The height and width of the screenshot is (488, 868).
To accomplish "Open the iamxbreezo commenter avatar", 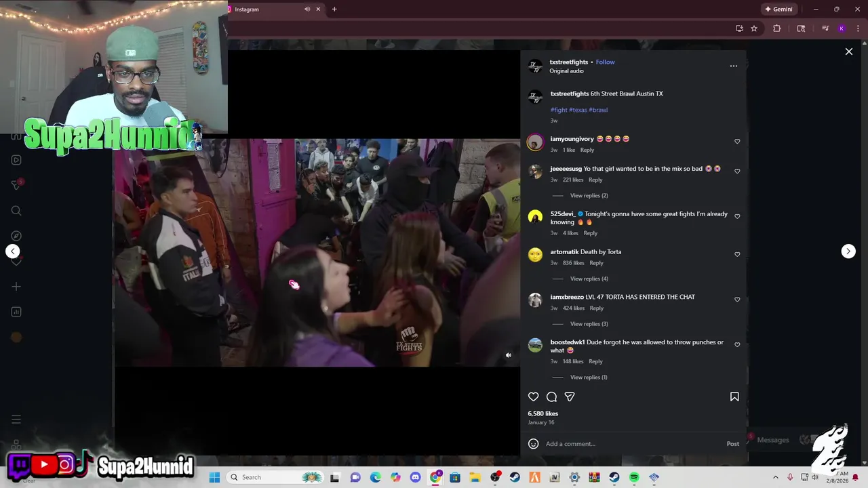I will (535, 300).
